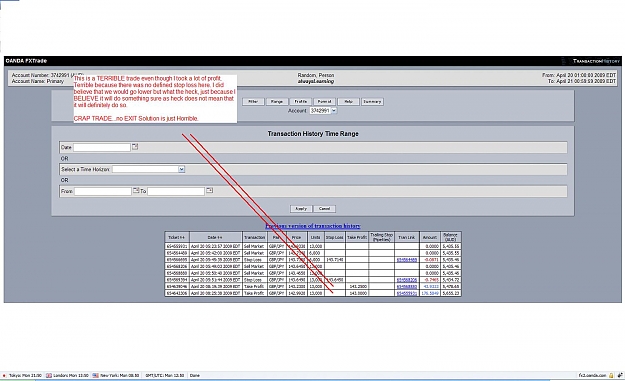Click the Format button
625x381 pixels.
coord(324,102)
